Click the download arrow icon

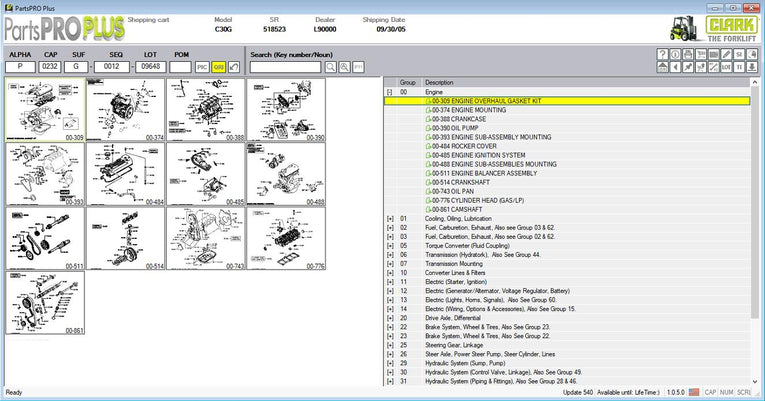(752, 67)
